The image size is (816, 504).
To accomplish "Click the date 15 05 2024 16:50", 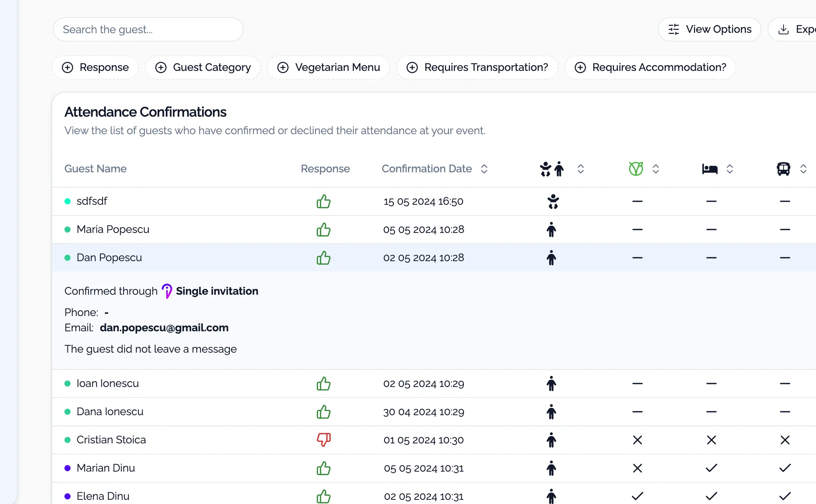I will 423,201.
